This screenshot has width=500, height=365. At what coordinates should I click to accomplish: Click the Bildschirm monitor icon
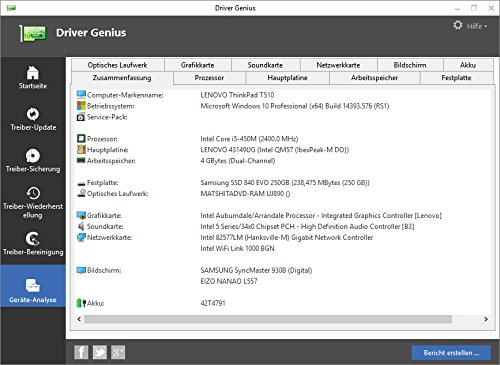click(x=81, y=270)
